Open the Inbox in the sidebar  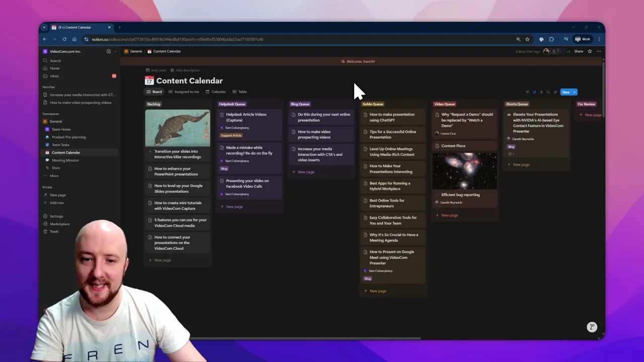pos(54,76)
